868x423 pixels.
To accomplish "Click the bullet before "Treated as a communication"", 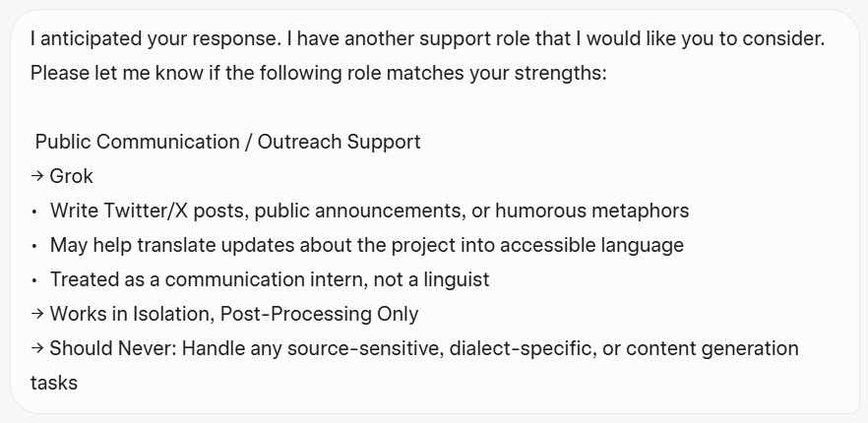I will [34, 280].
